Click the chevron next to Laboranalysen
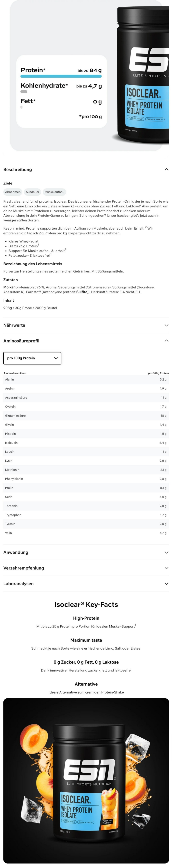 166,583
